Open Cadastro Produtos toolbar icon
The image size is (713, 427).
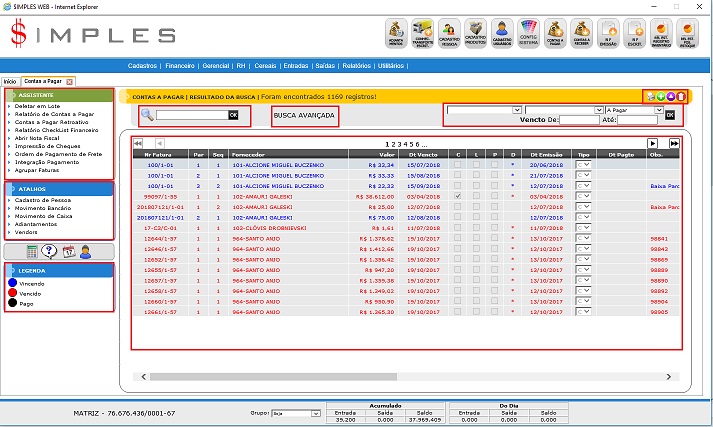click(x=477, y=33)
